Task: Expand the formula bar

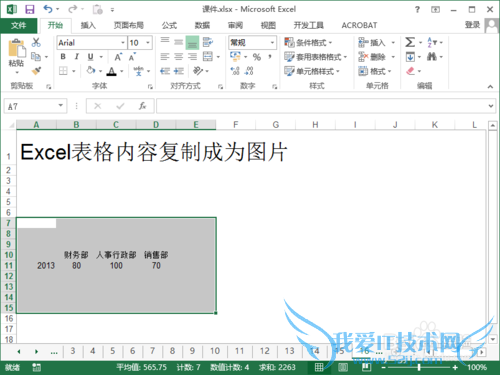Action: pyautogui.click(x=491, y=106)
